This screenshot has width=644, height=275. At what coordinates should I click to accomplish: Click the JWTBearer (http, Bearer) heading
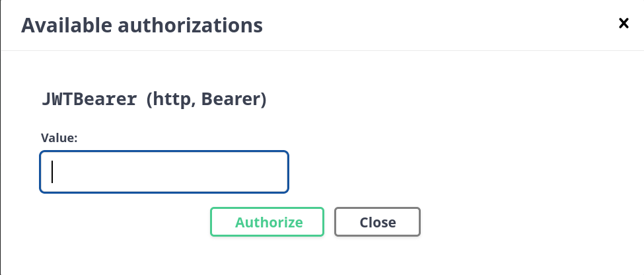pyautogui.click(x=153, y=100)
